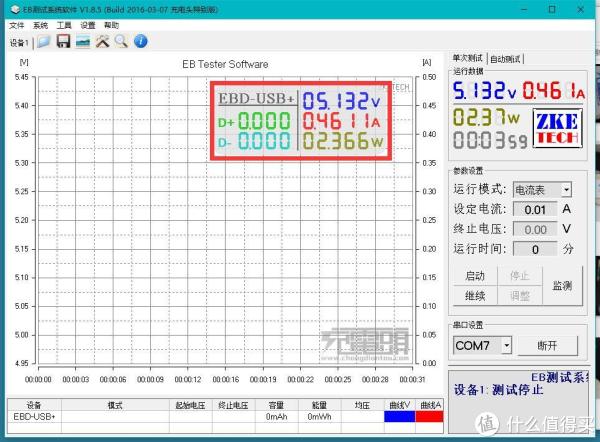Click the 起始电压 column header
600x442 pixels.
[191, 405]
